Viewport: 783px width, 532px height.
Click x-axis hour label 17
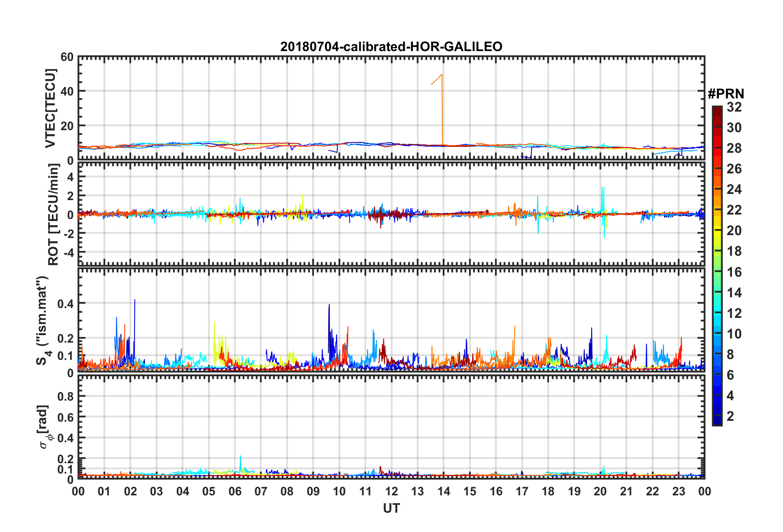click(522, 491)
